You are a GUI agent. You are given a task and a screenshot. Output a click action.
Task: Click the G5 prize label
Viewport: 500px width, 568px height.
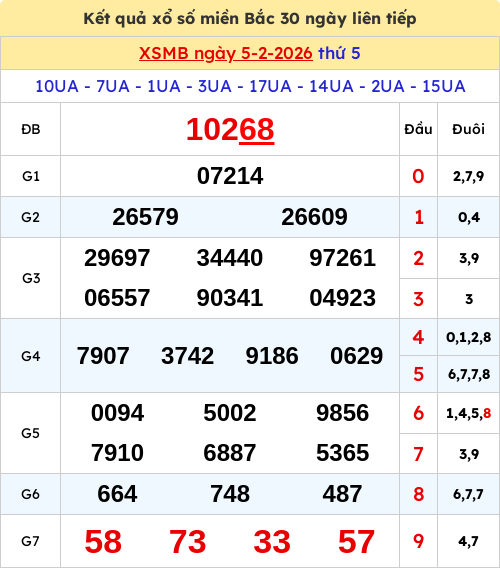coord(31,433)
